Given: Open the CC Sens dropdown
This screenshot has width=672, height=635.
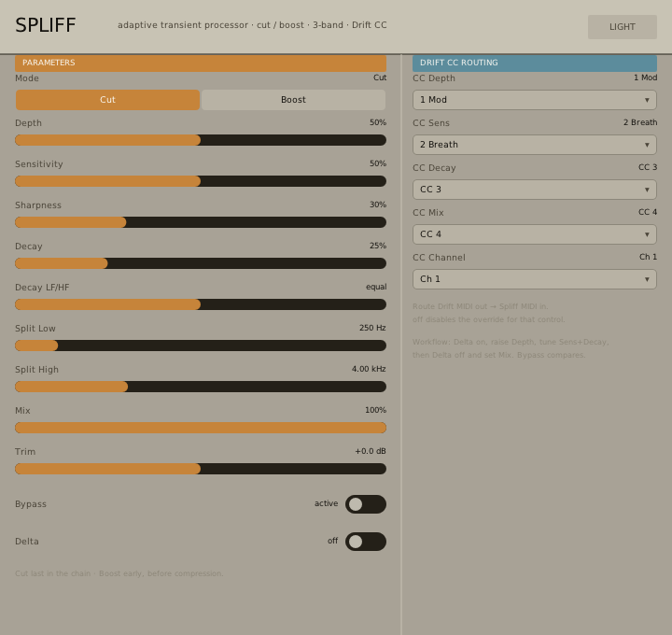Looking at the screenshot, I should click(535, 145).
